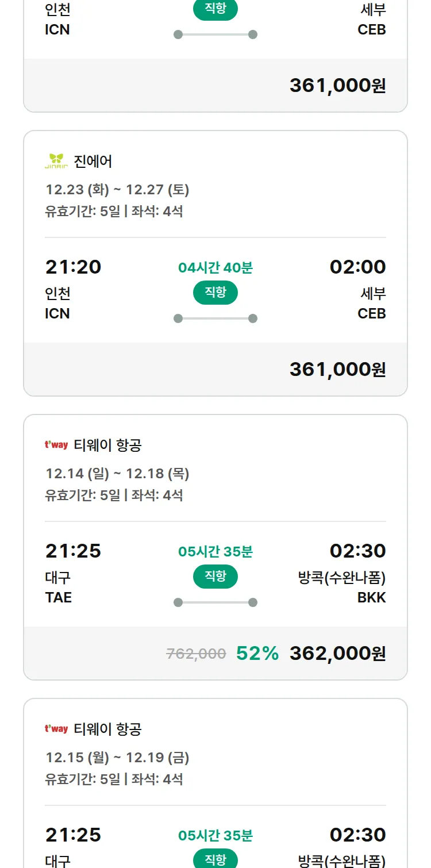Open the 진에어 airline name link
The width and height of the screenshot is (431, 868).
(x=93, y=162)
